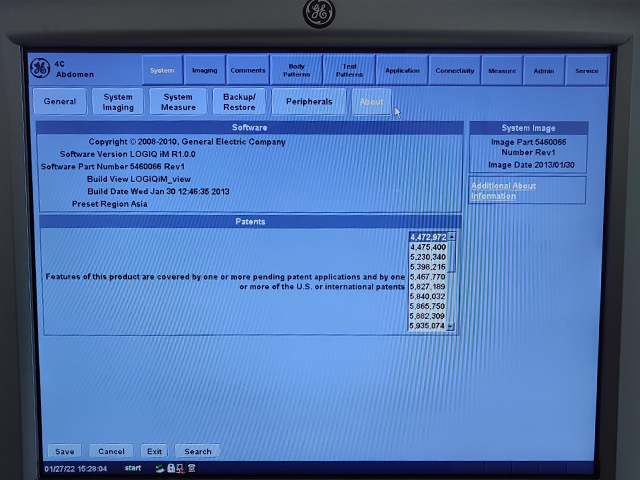
Task: Click the disconnected network icon with red X
Action: [x=180, y=468]
